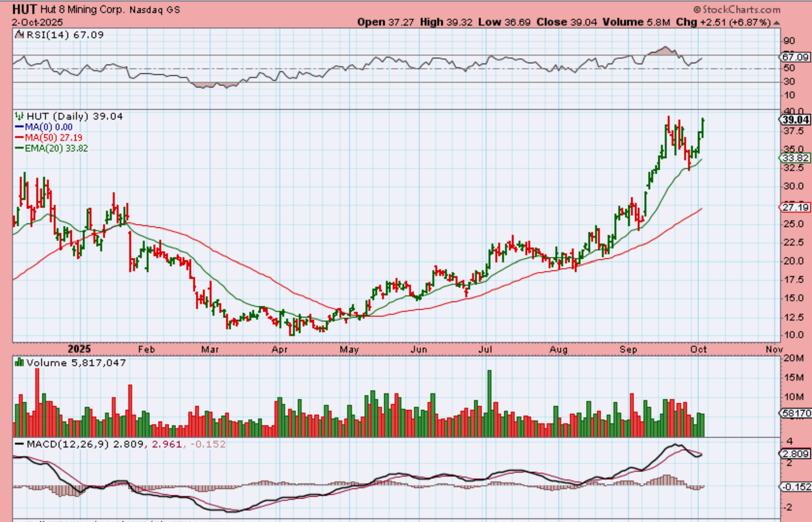The width and height of the screenshot is (812, 522).
Task: Click the 33.82 EMA tag on the right axis
Action: (796, 158)
